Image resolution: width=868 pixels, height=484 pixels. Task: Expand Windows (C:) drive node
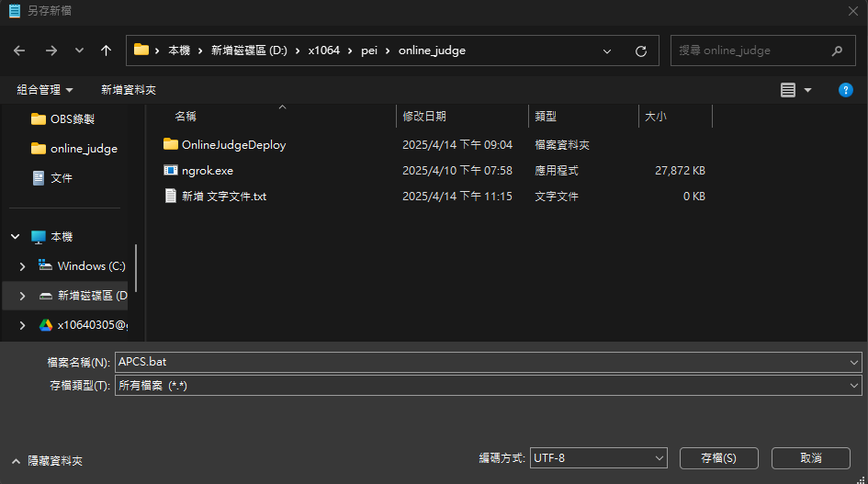click(x=22, y=266)
